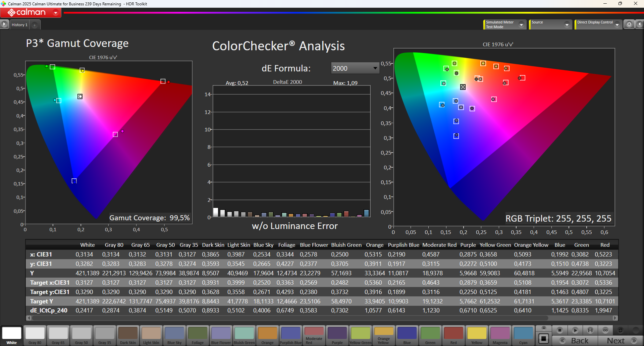The width and height of the screenshot is (644, 346).
Task: Click the dE_ICtCp_240 row label
Action: tap(49, 310)
